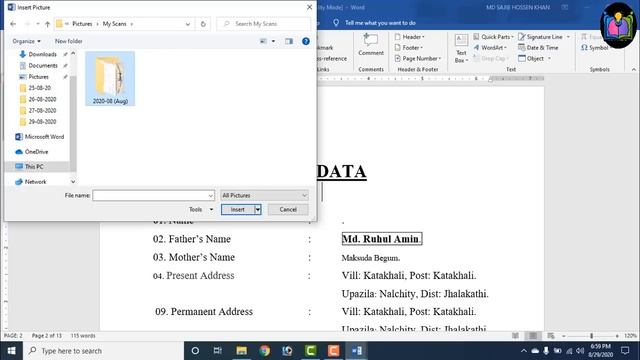Click the Search My Scans box

265,24
